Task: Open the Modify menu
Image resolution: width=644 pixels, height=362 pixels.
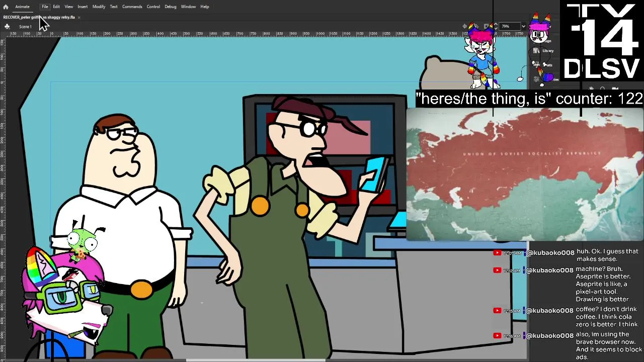Action: [99, 7]
